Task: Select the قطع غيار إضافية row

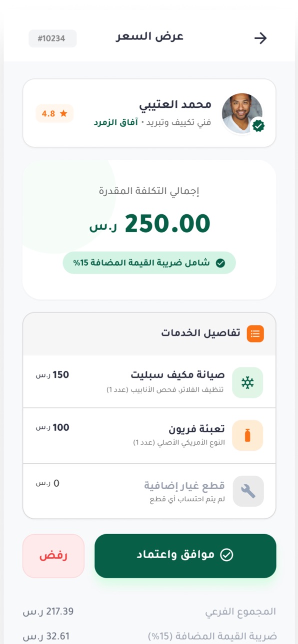Action: [x=149, y=491]
